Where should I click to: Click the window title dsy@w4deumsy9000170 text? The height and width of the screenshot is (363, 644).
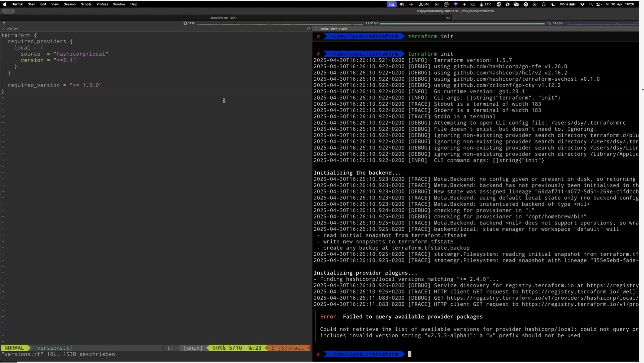pos(455,11)
